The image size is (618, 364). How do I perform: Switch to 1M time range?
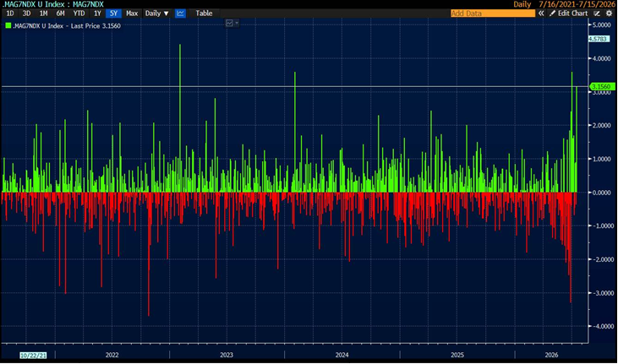[x=43, y=13]
